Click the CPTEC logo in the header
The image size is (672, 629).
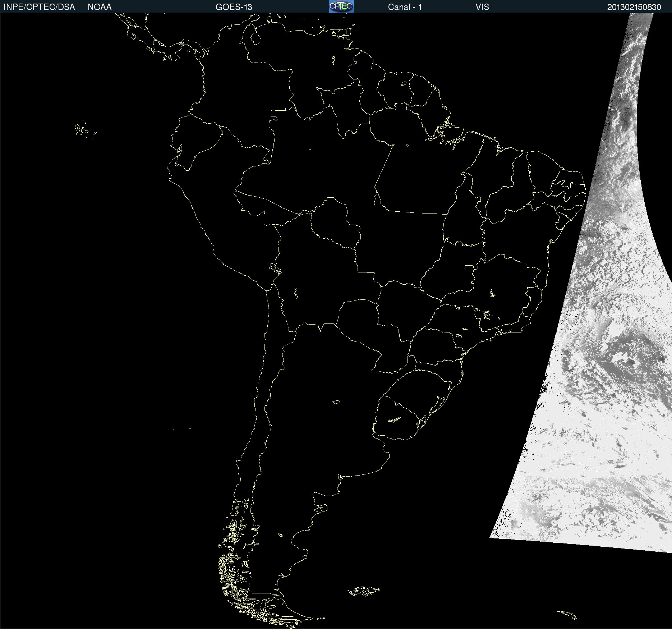(341, 6)
